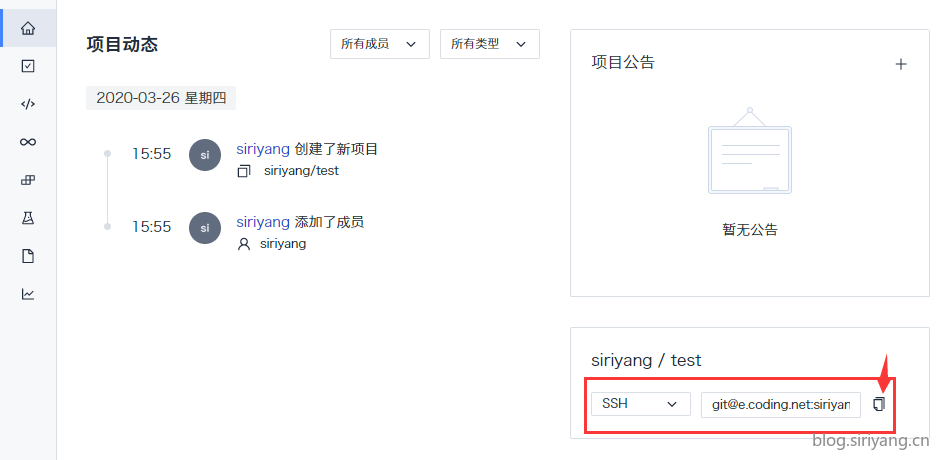Open the siriyang/test project link

(x=301, y=171)
